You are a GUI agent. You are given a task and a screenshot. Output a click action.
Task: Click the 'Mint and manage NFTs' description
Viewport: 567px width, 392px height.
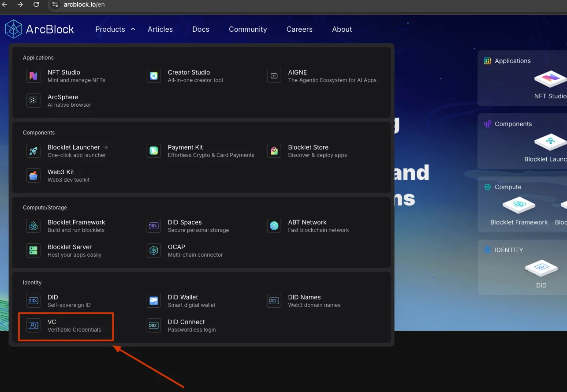[x=76, y=80]
